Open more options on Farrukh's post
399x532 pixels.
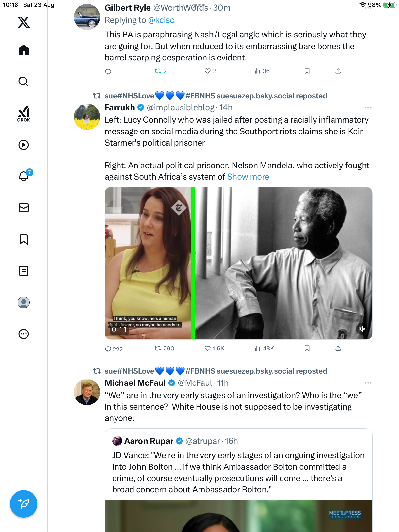point(368,108)
